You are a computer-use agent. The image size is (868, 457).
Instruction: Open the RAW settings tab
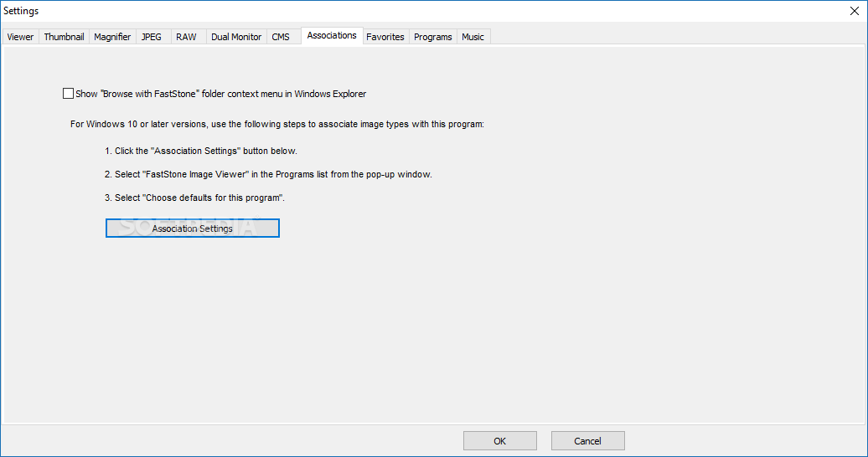[186, 37]
